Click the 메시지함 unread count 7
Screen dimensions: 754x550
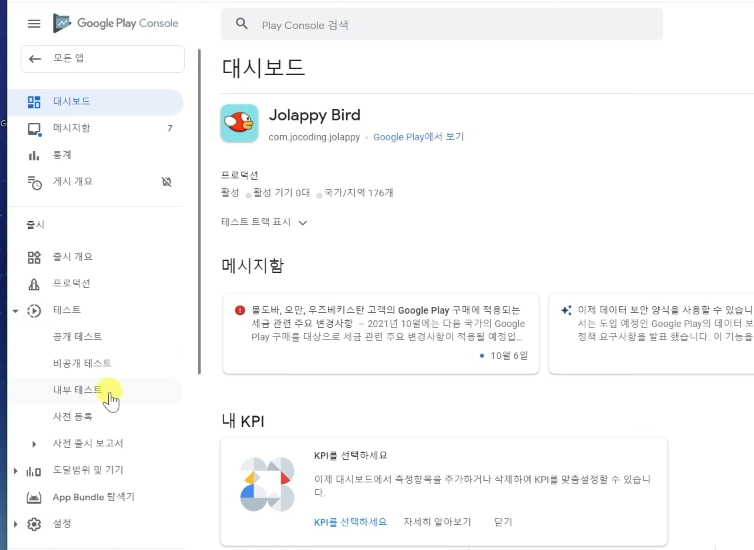pyautogui.click(x=170, y=128)
